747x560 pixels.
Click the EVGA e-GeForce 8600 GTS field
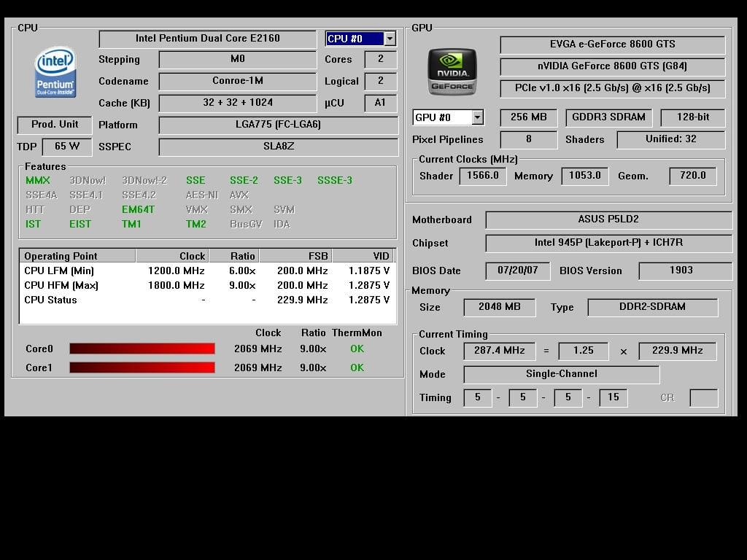click(612, 44)
